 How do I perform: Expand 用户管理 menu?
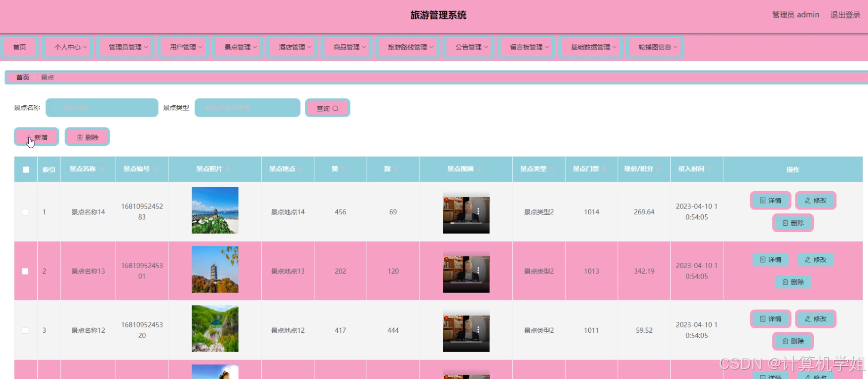[183, 47]
